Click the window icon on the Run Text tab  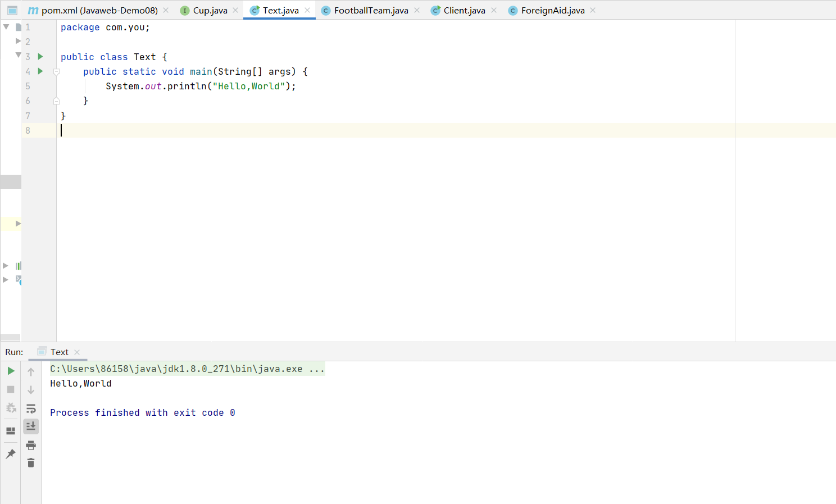(x=42, y=352)
